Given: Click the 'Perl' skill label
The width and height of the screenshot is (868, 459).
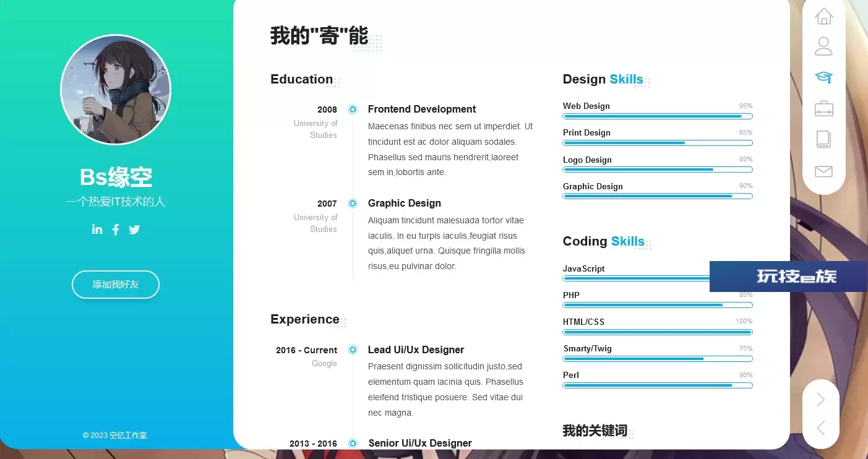Looking at the screenshot, I should coord(571,375).
